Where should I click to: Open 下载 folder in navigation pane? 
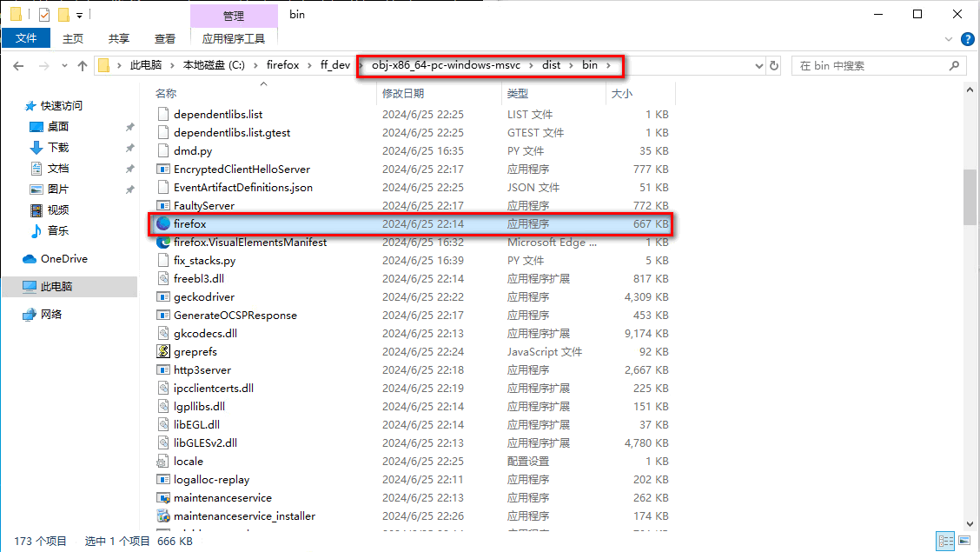(x=58, y=148)
